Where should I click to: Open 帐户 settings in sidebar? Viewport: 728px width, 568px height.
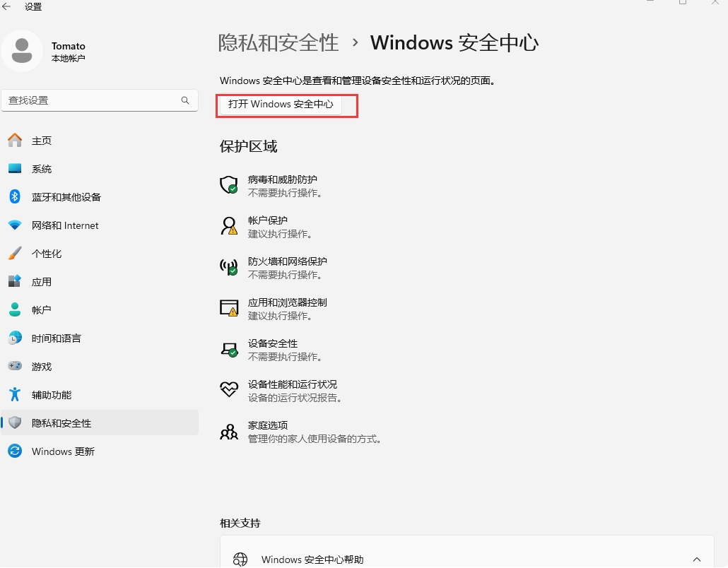(x=100, y=309)
